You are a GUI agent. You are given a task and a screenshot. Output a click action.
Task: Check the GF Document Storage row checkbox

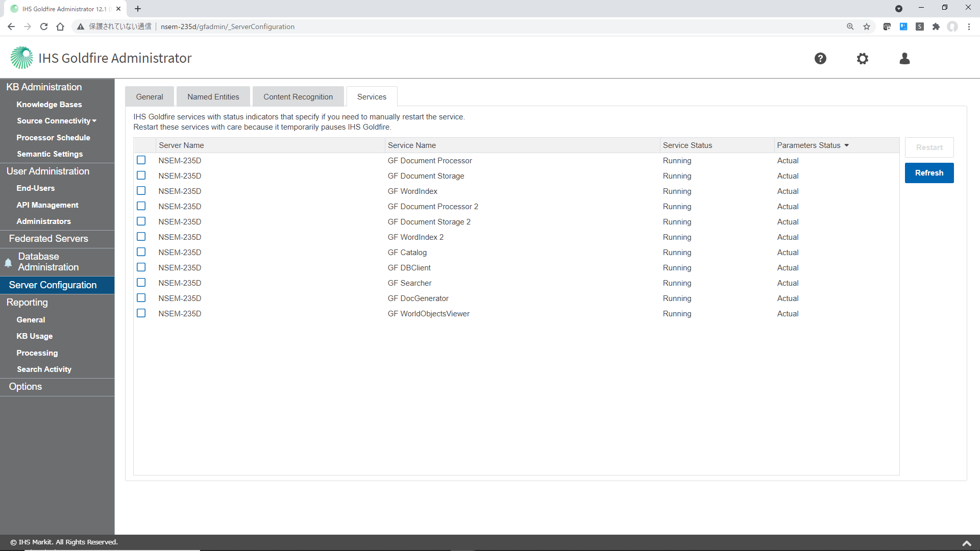[141, 176]
